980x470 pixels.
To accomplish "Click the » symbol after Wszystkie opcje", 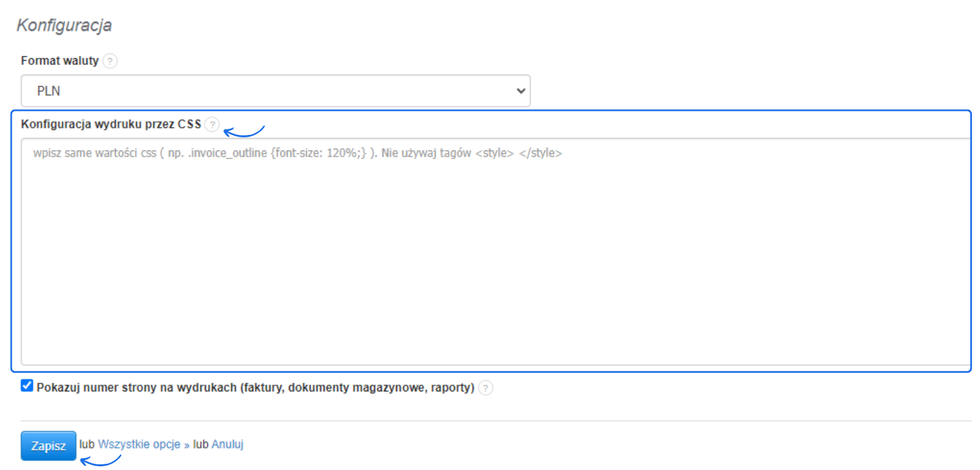I will pos(187,445).
